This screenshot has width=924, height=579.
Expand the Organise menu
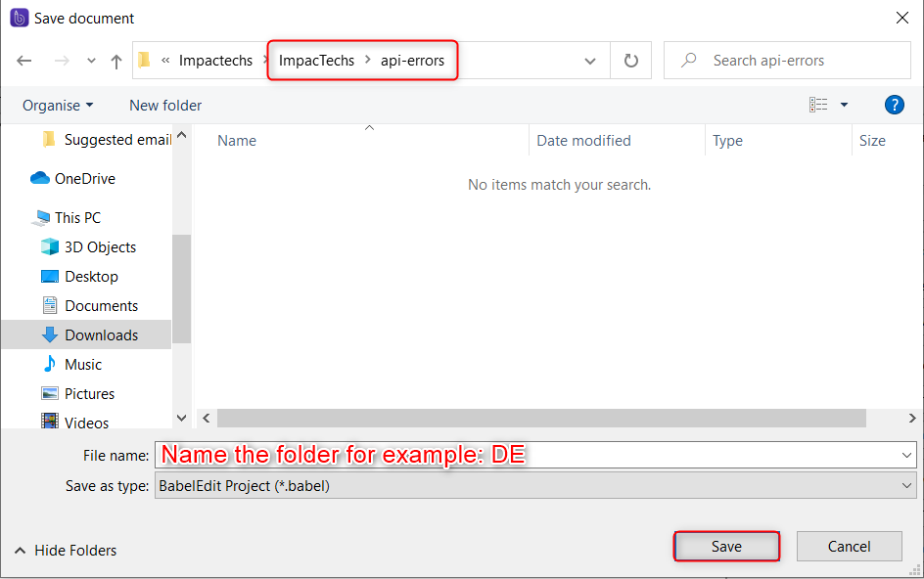(57, 105)
